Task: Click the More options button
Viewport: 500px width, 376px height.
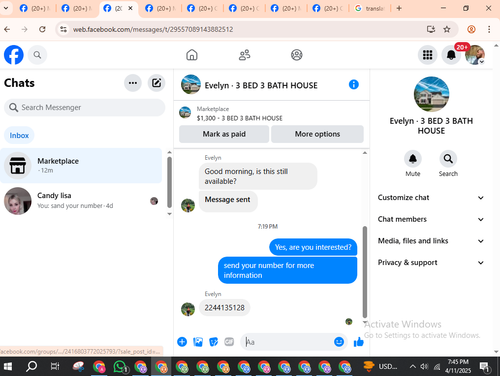Action: click(x=317, y=134)
